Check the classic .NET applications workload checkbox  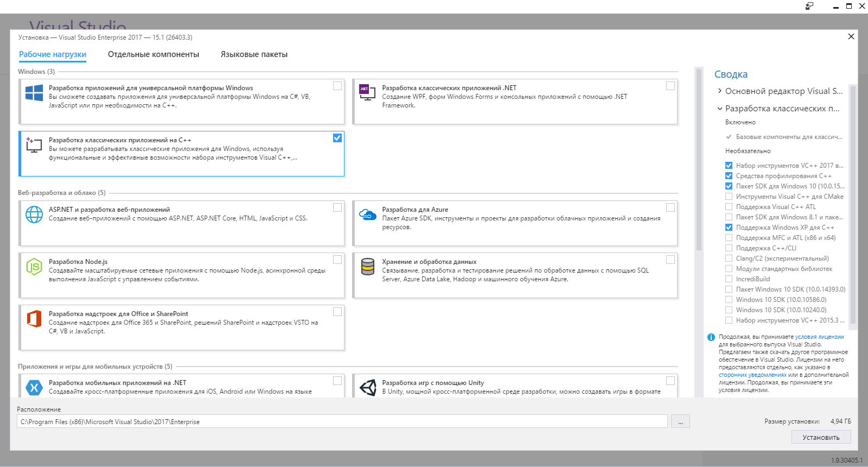click(671, 86)
